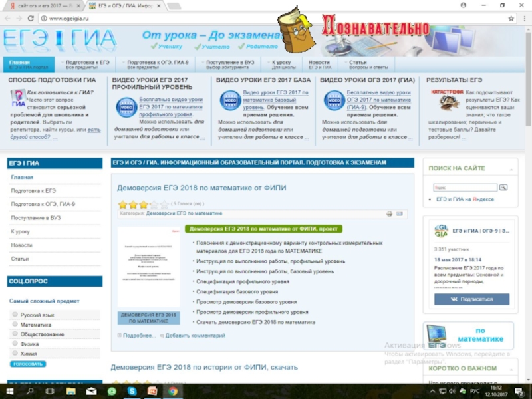Select the Русский язык poll option
532x399 pixels.
tap(15, 315)
